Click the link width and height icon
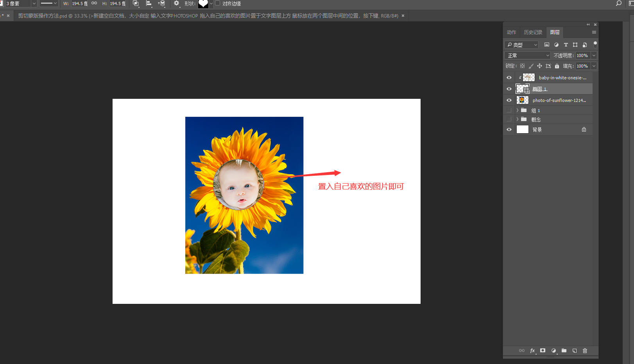Screen dimensions: 634x364 click(x=94, y=4)
